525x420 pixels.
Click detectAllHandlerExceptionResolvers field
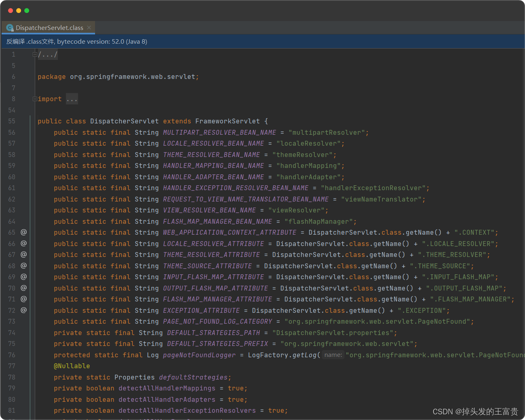pyautogui.click(x=187, y=411)
